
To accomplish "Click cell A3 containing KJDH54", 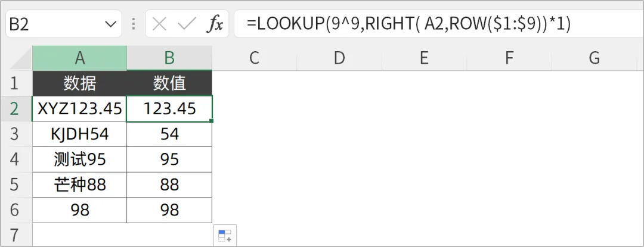I will tap(80, 134).
